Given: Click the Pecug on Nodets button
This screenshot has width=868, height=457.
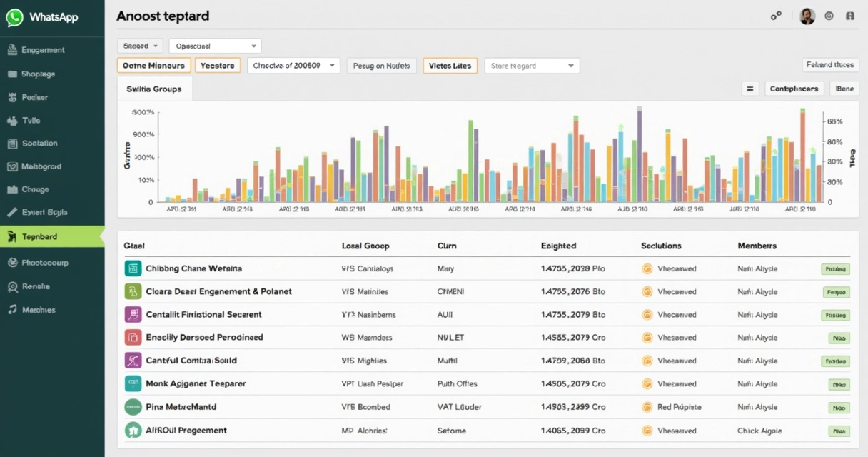Looking at the screenshot, I should click(382, 66).
